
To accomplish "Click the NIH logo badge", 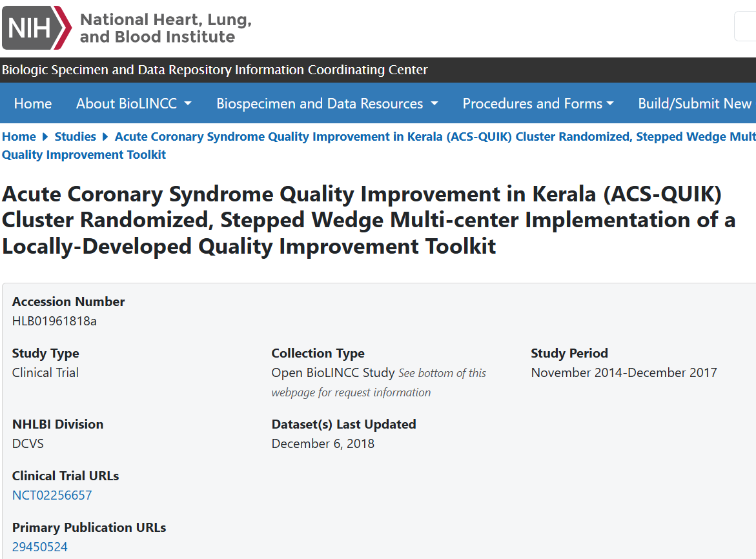I will 37,28.
